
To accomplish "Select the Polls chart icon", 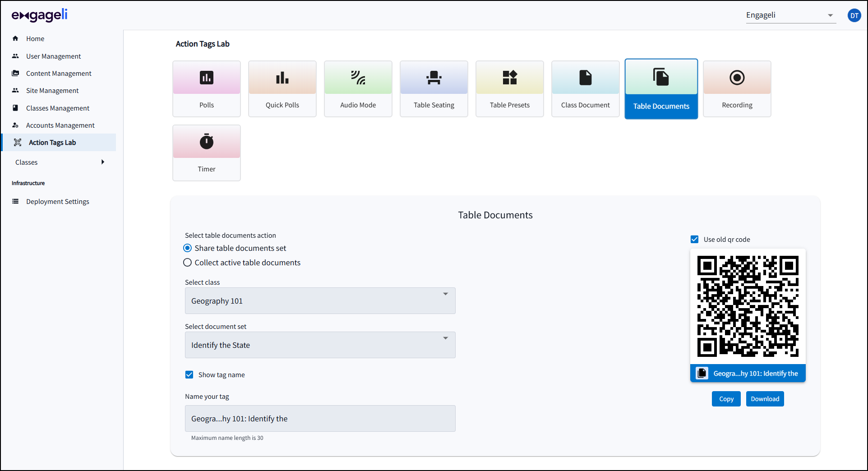I will pyautogui.click(x=207, y=78).
